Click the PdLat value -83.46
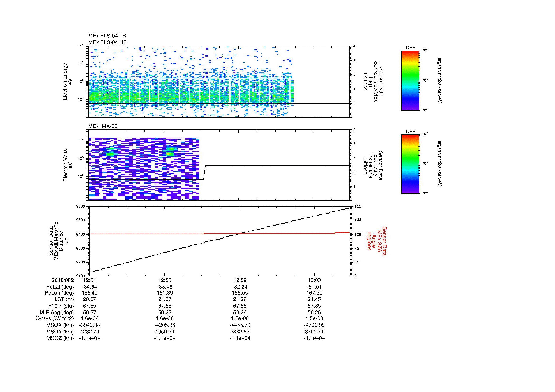 165,287
